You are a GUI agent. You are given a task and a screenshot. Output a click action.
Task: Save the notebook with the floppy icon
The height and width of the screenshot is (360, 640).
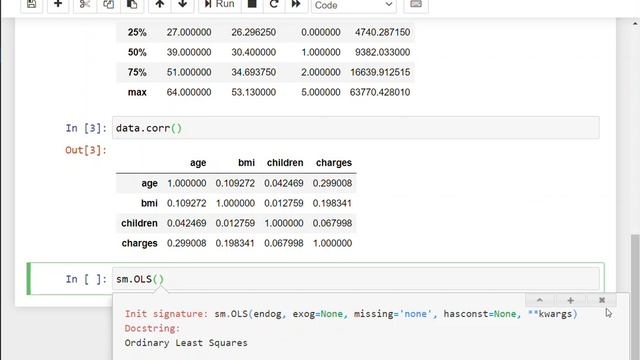point(31,4)
